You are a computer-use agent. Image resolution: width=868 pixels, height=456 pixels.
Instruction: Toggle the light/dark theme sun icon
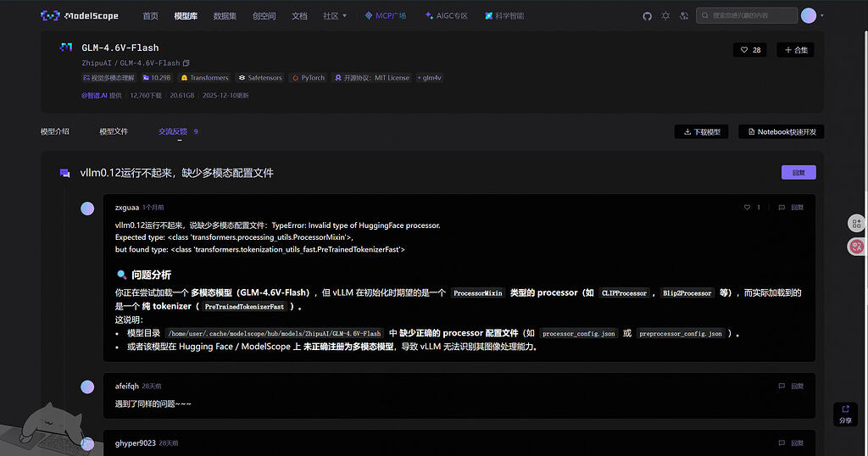point(665,16)
